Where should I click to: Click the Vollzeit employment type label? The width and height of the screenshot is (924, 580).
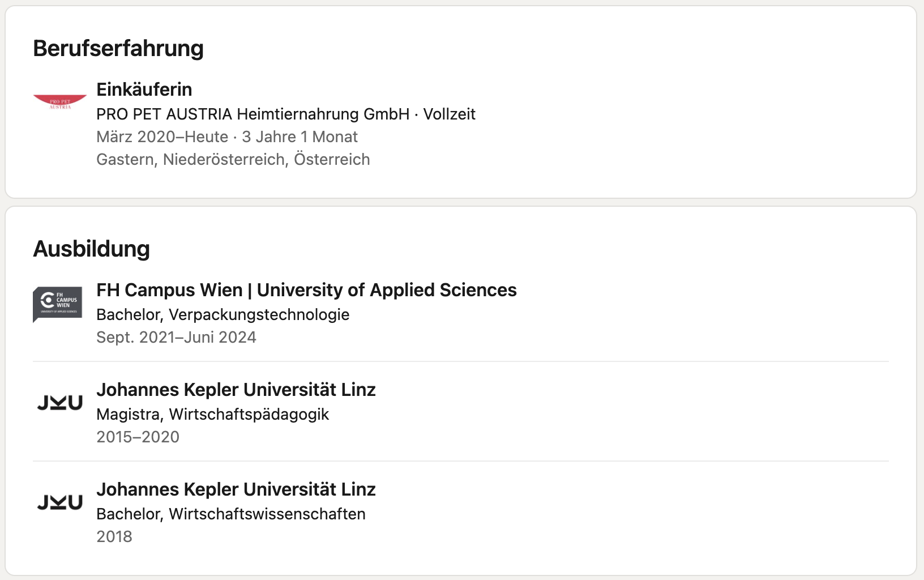[450, 114]
